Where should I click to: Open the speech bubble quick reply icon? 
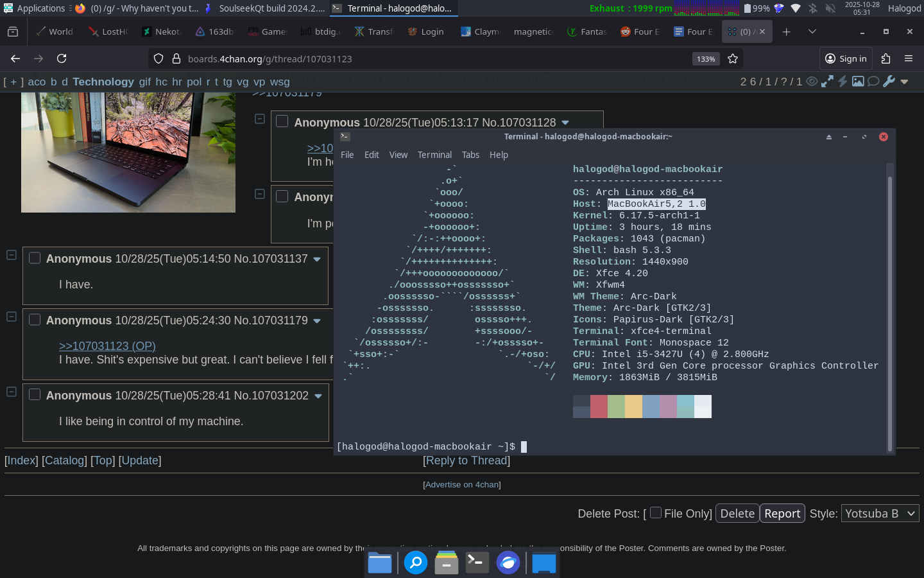pos(873,82)
